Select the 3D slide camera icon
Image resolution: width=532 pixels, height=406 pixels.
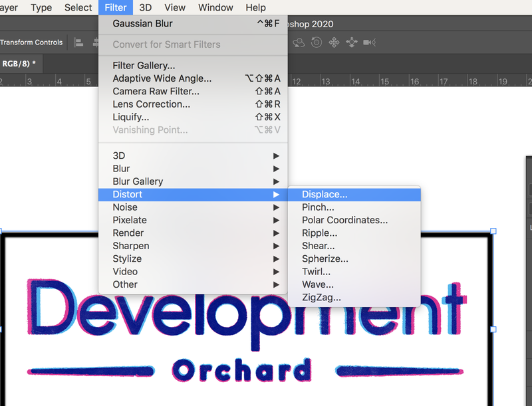click(352, 43)
